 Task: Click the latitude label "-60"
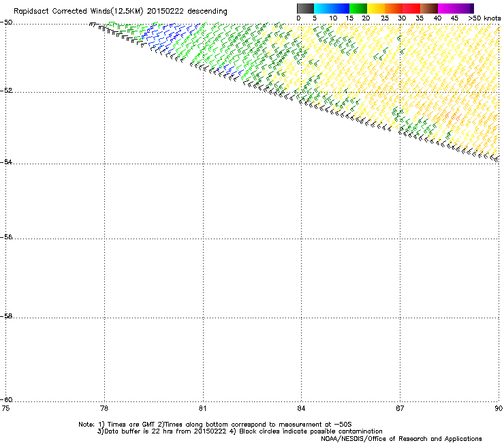pyautogui.click(x=6, y=400)
